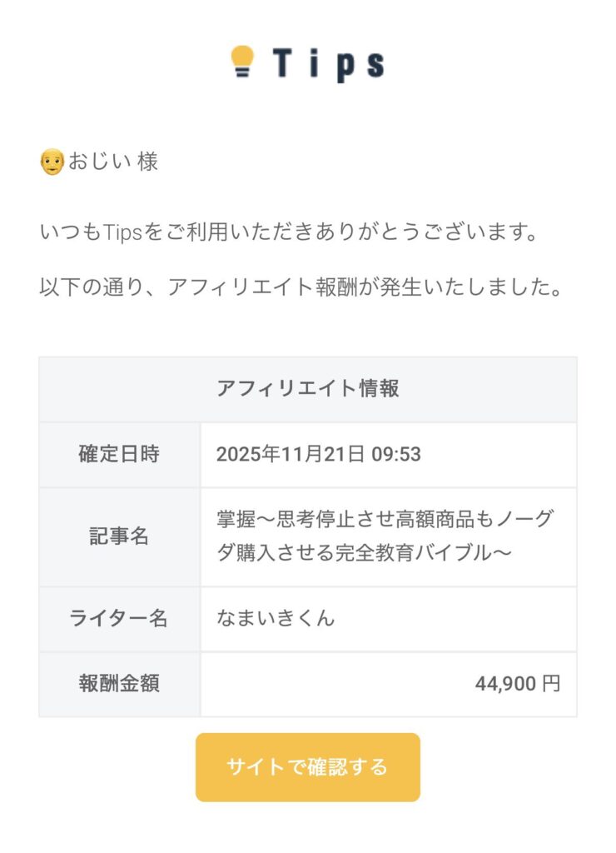Viewport: 616px width, 853px height.
Task: Select the reward amount 44,900
Action: [505, 684]
